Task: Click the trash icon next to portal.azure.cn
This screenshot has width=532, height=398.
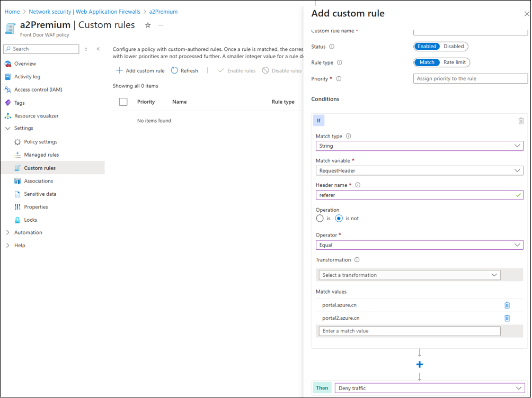Action: (x=507, y=305)
